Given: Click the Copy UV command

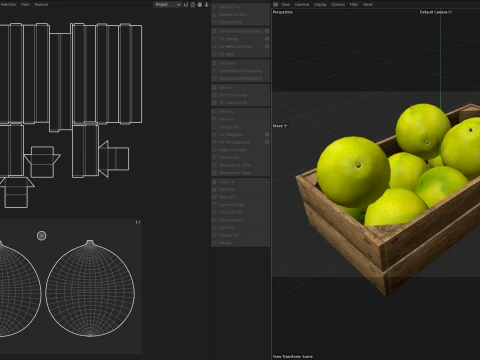Looking at the screenshot, I should [240, 182].
